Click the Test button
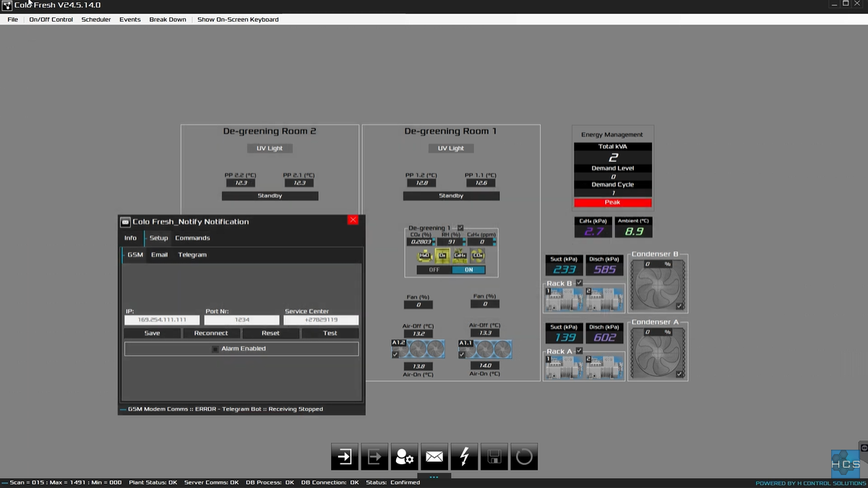Screen dimensions: 868x488 (330, 333)
